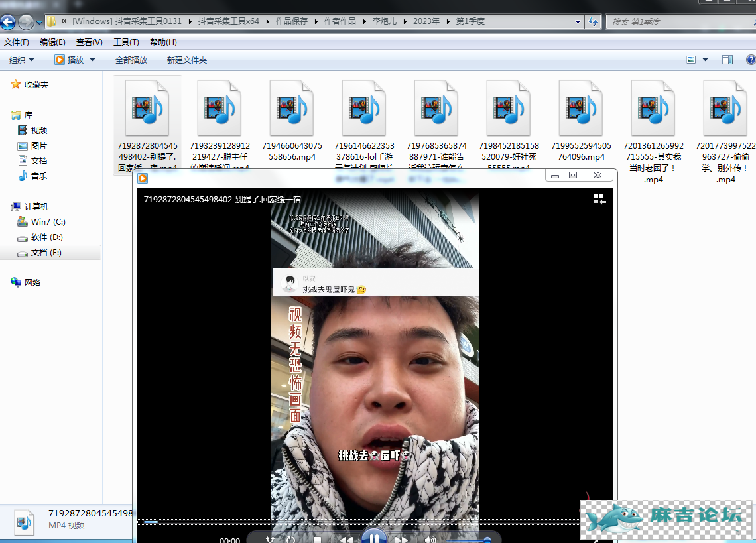756x543 pixels.
Task: Select the file icon 7199552594505764096.mp4
Action: (x=581, y=108)
